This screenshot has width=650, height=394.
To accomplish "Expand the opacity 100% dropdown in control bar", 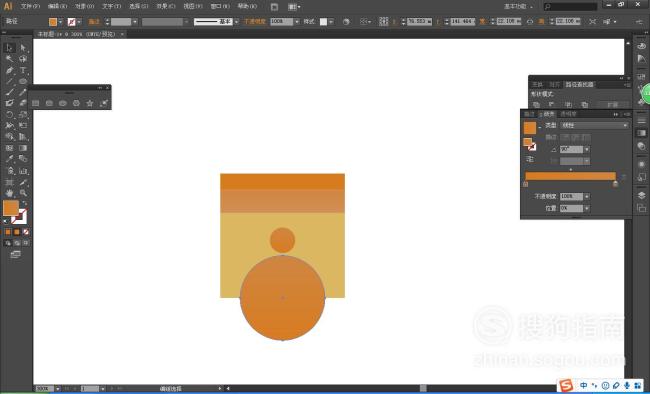I will click(297, 22).
